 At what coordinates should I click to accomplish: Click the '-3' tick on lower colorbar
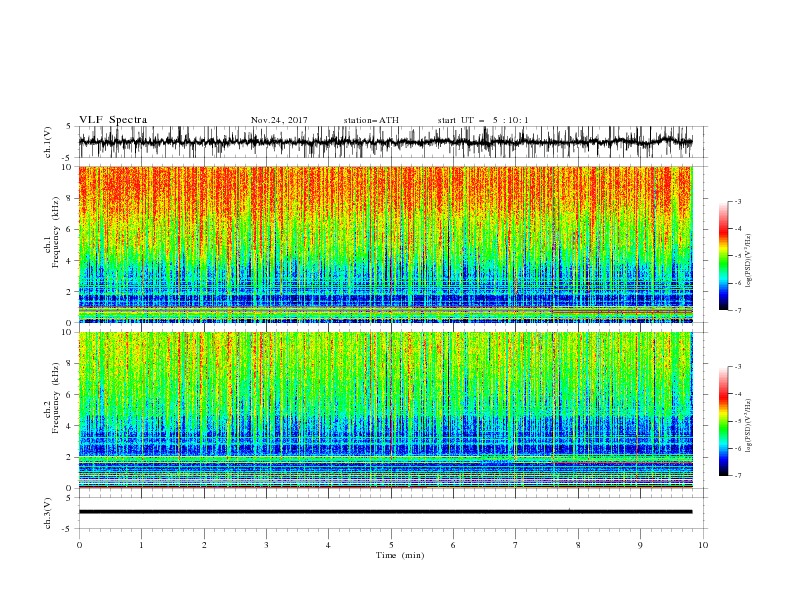738,367
